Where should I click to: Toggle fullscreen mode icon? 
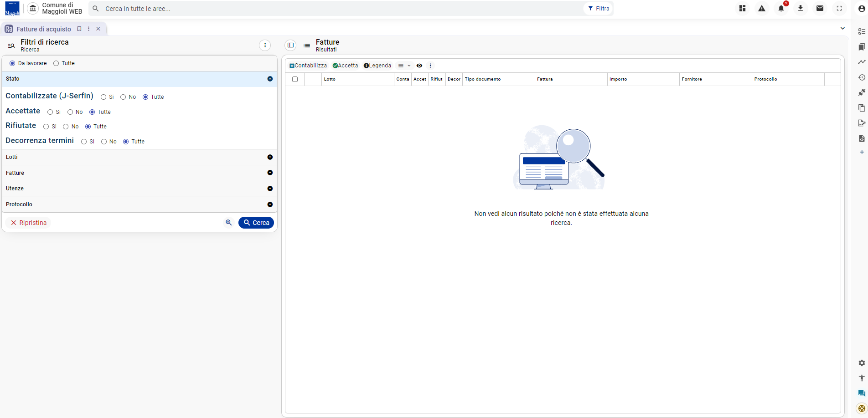coord(839,8)
